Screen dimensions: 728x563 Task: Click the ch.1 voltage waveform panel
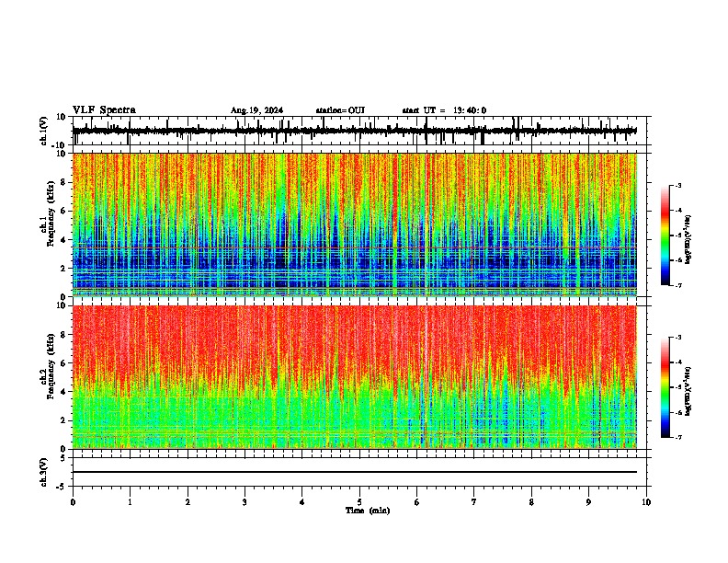pyautogui.click(x=359, y=131)
